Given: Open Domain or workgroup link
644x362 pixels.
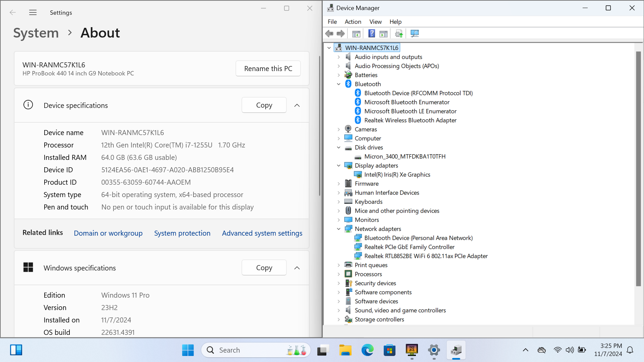Looking at the screenshot, I should point(108,233).
